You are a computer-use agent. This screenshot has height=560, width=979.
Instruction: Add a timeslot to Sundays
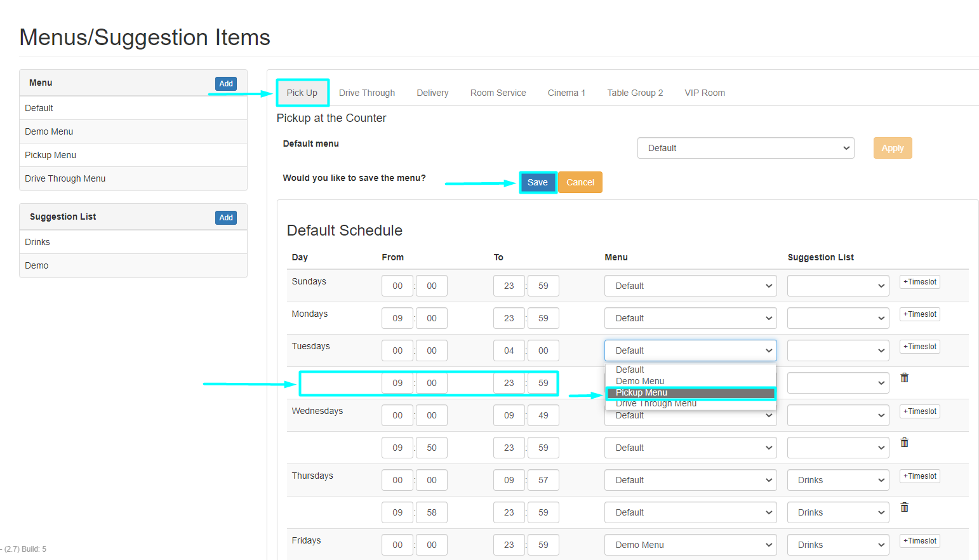pos(920,282)
